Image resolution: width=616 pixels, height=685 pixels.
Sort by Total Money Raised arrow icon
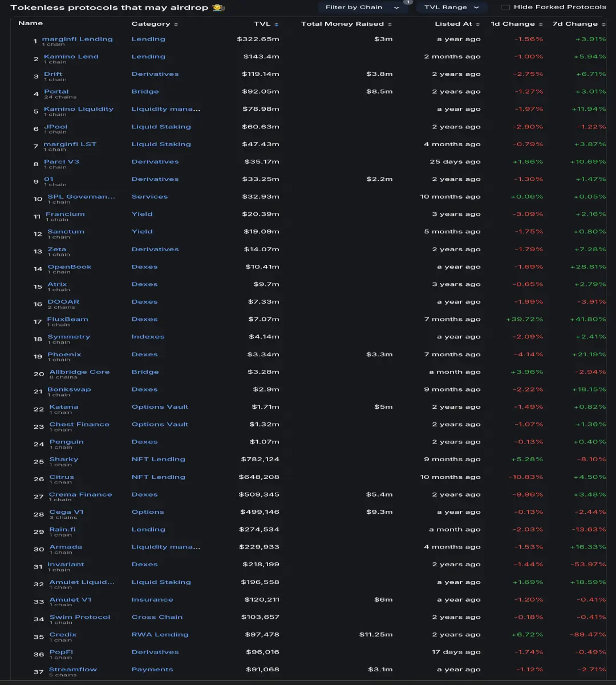(x=390, y=25)
